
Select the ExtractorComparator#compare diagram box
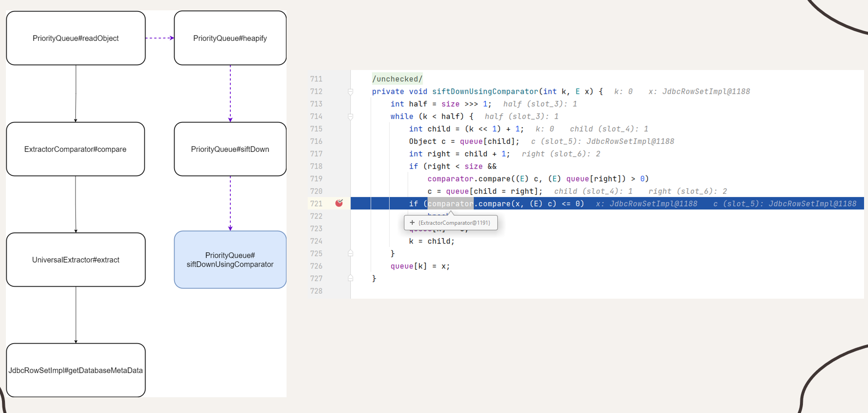(75, 149)
